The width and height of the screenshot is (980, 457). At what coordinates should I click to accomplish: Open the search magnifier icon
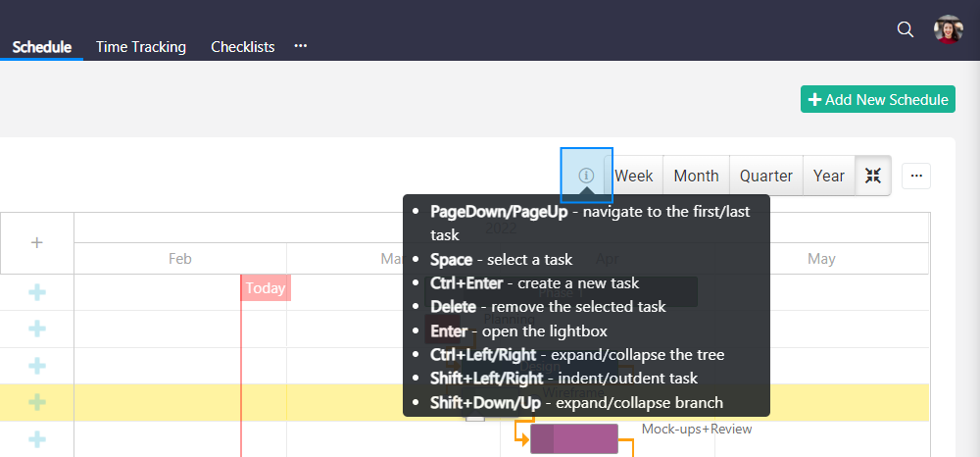[x=906, y=29]
